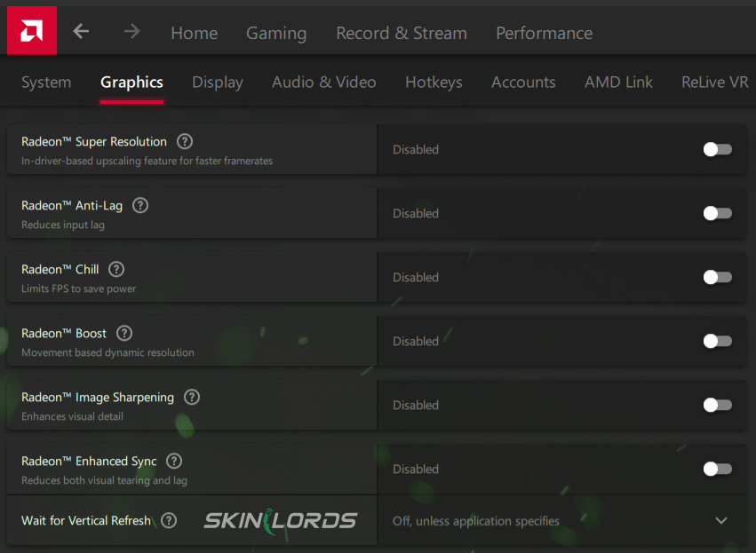This screenshot has width=756, height=553.
Task: Open help icon for Radeon Enhanced Sync
Action: pos(174,461)
